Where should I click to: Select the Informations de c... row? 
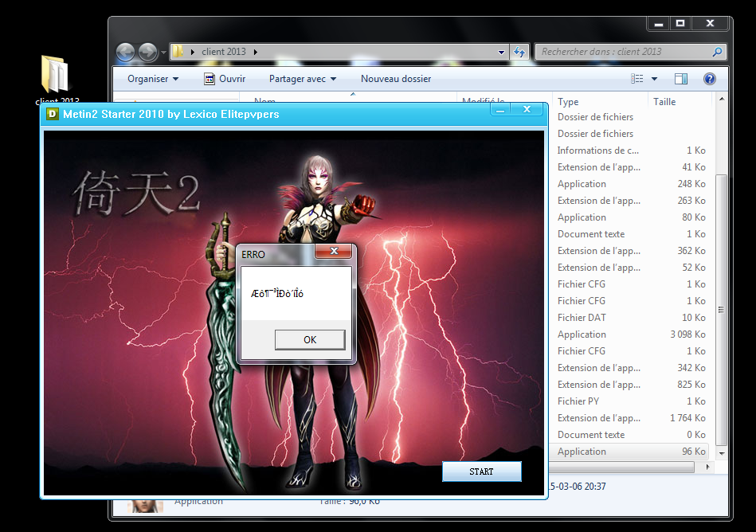pos(629,151)
